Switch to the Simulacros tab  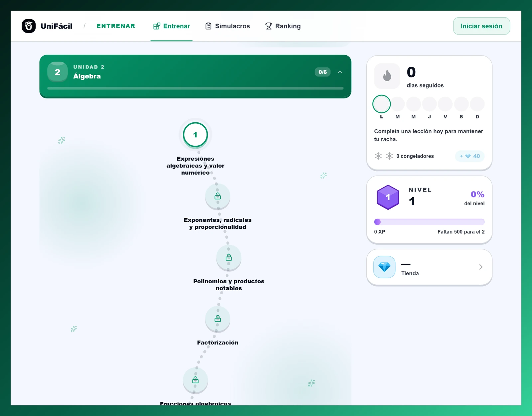[x=228, y=26]
